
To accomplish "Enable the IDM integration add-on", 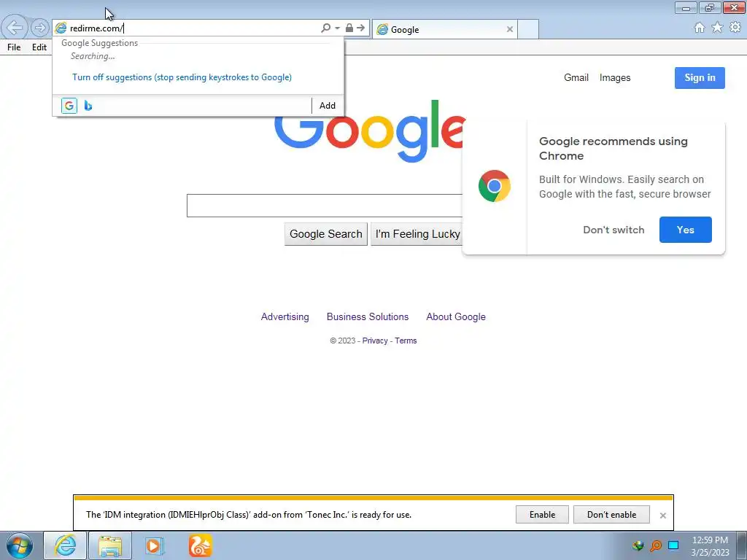I will (542, 515).
